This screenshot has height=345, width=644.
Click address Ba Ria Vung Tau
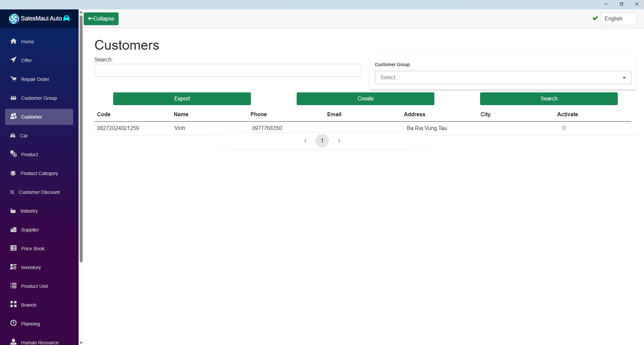[x=427, y=128]
